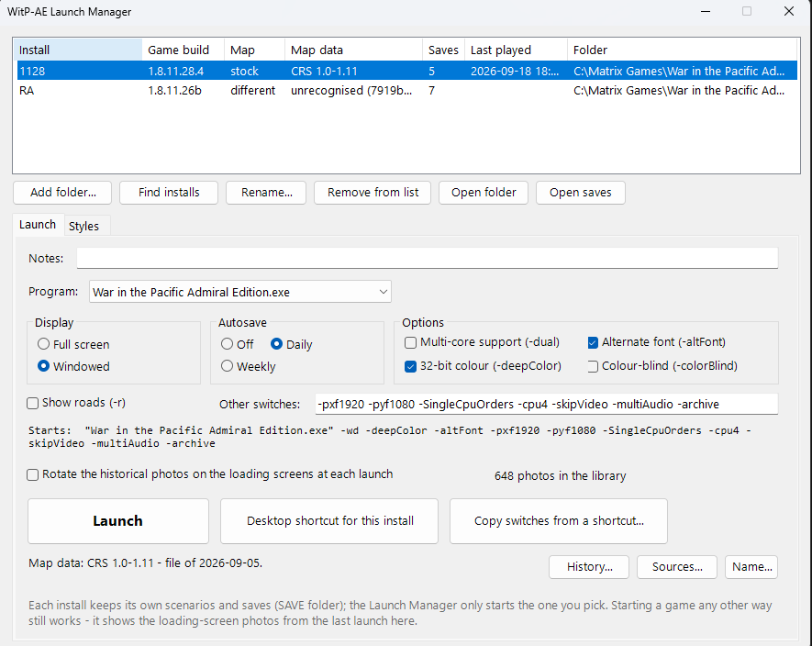Click Find installs
Image resolution: width=812 pixels, height=646 pixels.
click(x=169, y=193)
